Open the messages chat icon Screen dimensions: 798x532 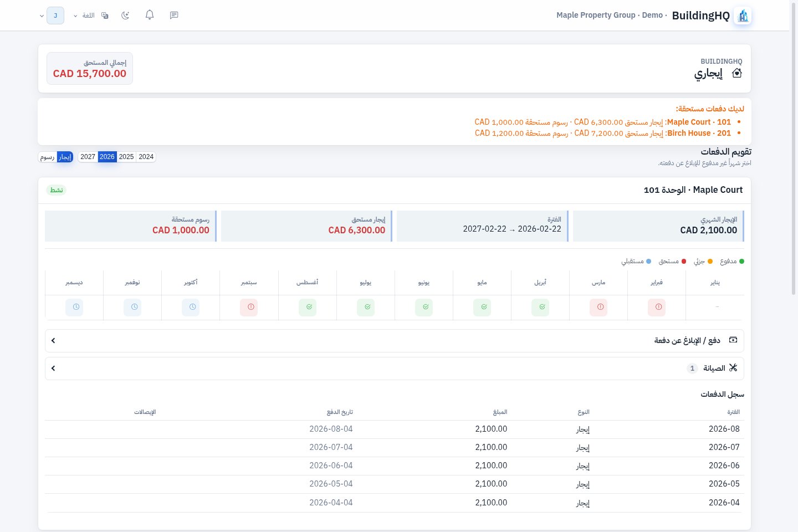(174, 16)
